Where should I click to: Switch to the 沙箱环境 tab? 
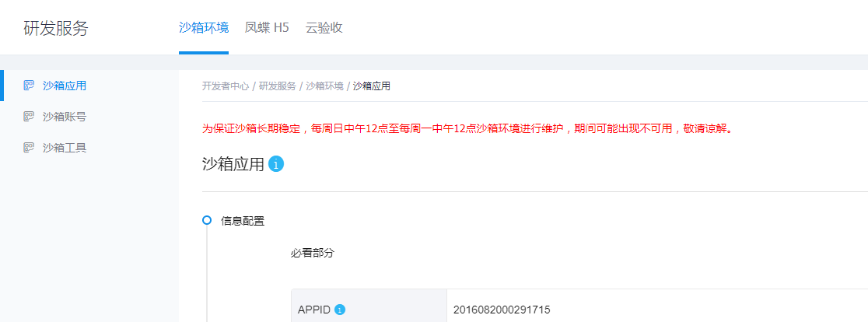[204, 28]
